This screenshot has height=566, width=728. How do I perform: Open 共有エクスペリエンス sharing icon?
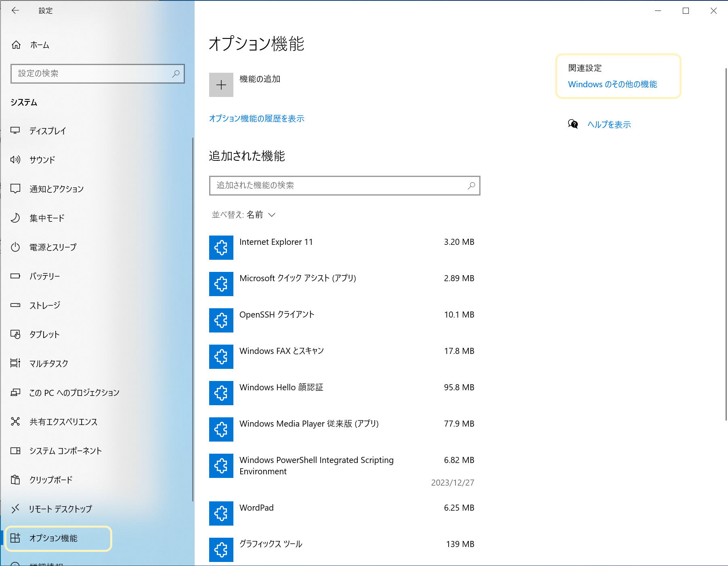click(x=15, y=421)
